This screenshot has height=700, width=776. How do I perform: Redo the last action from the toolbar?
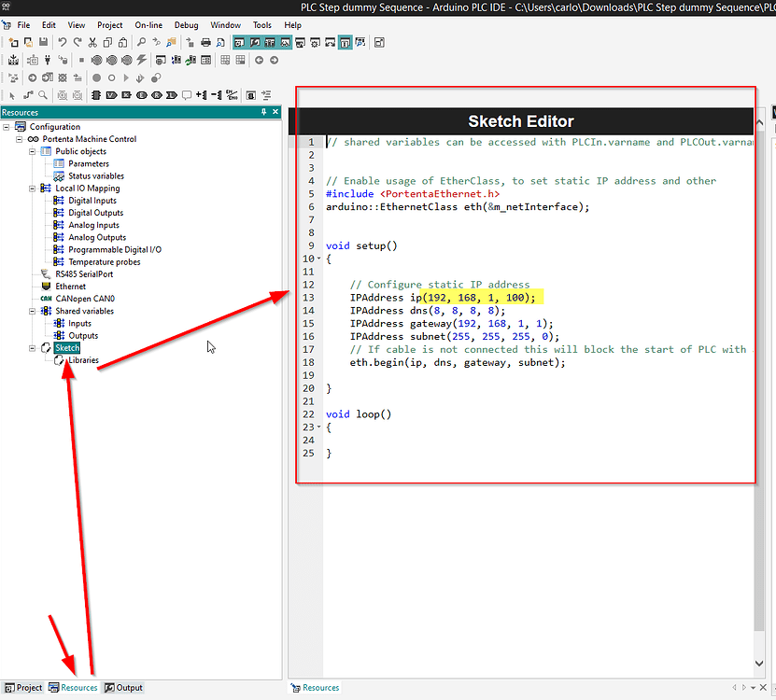click(78, 42)
